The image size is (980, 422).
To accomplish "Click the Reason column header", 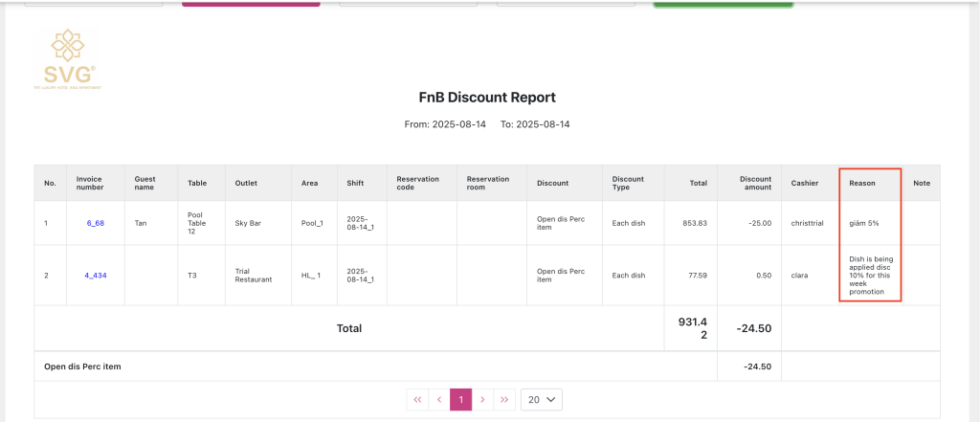I will click(862, 183).
